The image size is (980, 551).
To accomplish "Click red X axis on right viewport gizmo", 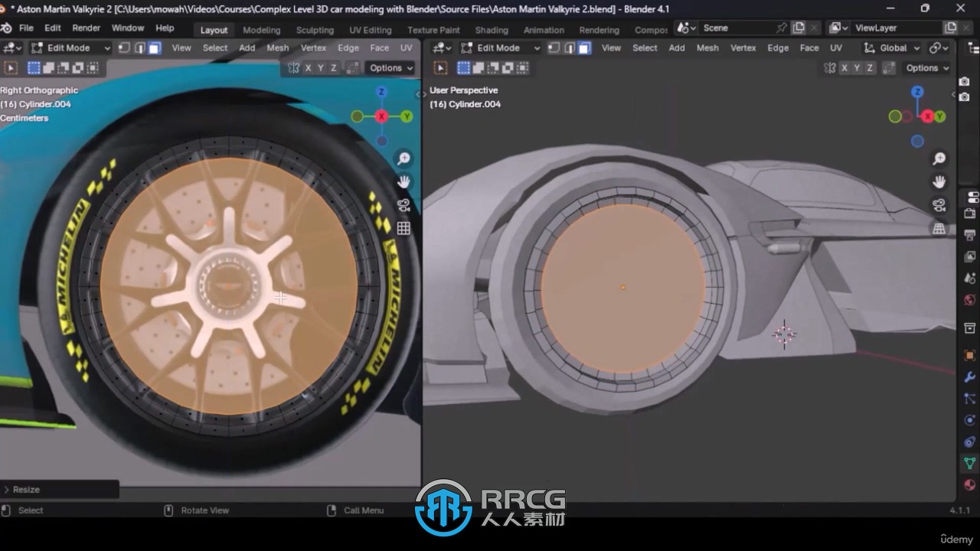I will (x=928, y=116).
